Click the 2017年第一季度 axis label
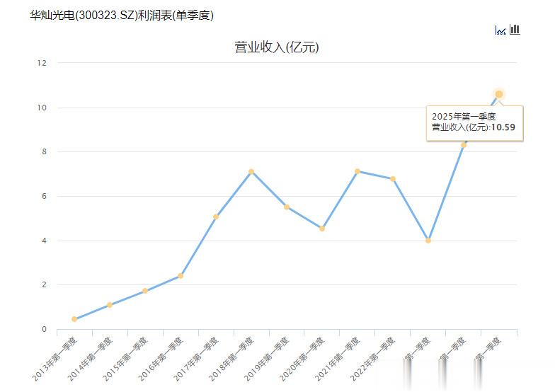 click(197, 359)
